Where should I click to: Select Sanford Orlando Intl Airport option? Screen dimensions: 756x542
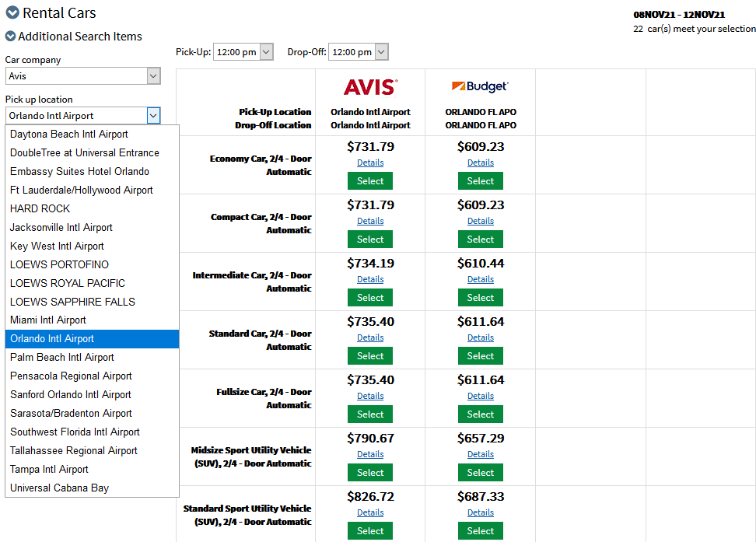tap(92, 395)
